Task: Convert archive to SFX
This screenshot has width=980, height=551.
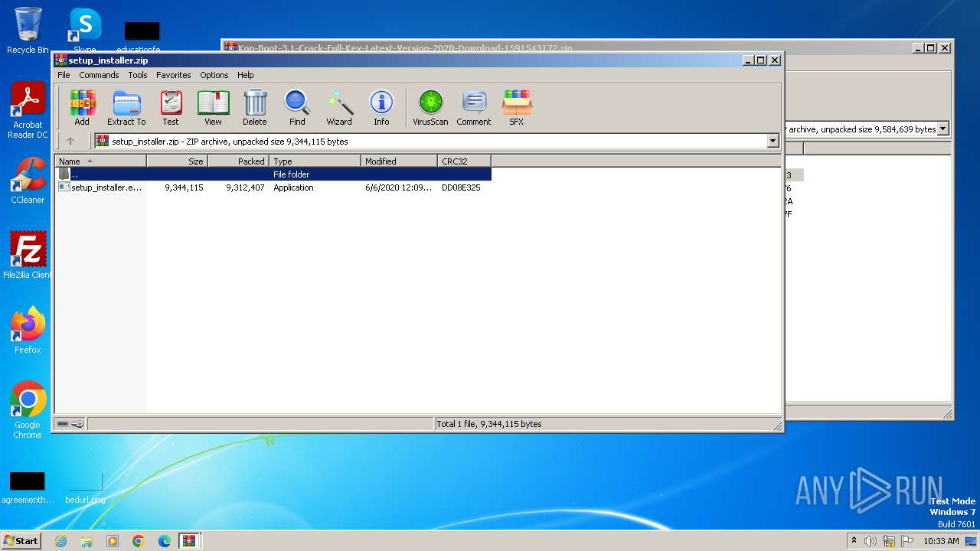Action: click(517, 107)
